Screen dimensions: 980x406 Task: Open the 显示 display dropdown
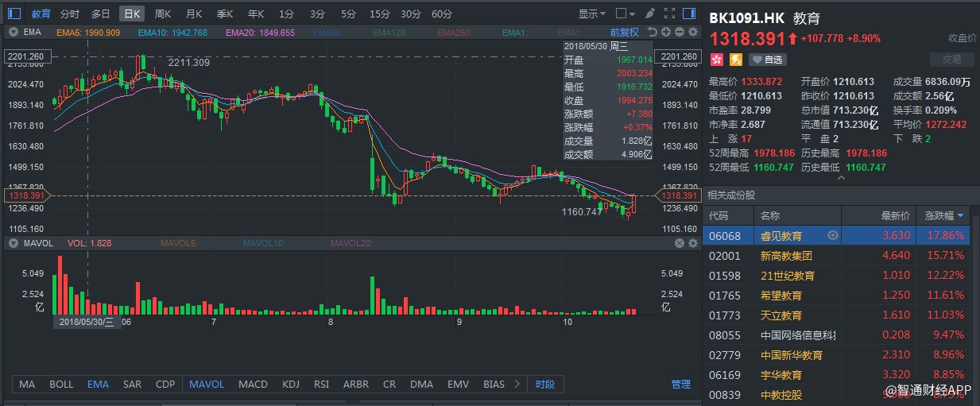(592, 14)
